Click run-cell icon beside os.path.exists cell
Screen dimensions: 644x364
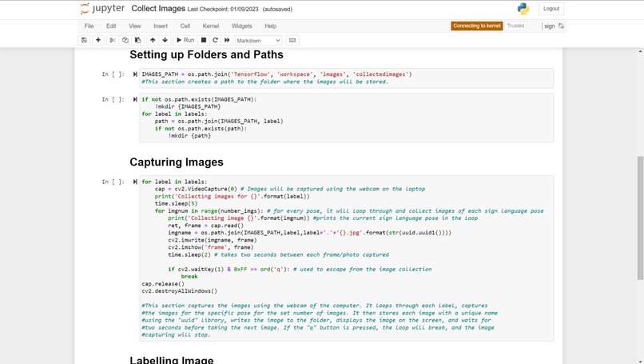[135, 99]
